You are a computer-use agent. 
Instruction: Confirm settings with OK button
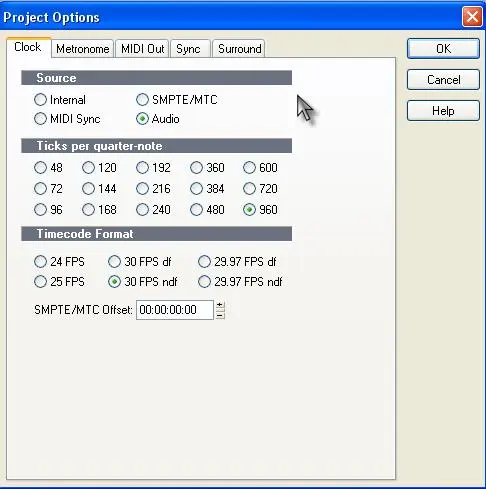tap(443, 49)
